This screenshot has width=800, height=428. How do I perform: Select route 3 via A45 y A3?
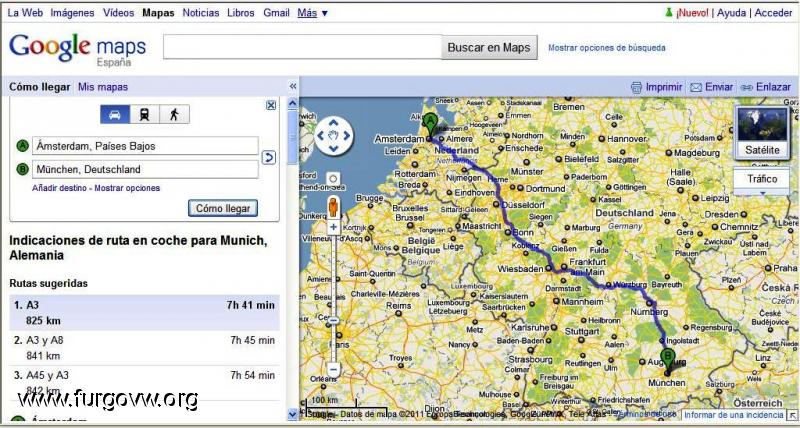pos(144,383)
